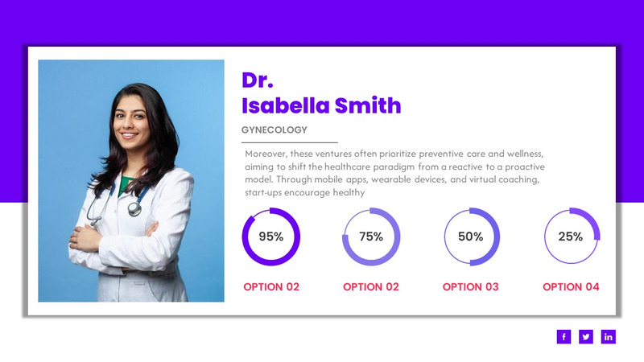
Task: Select the 25% progress ring
Action: tap(571, 237)
